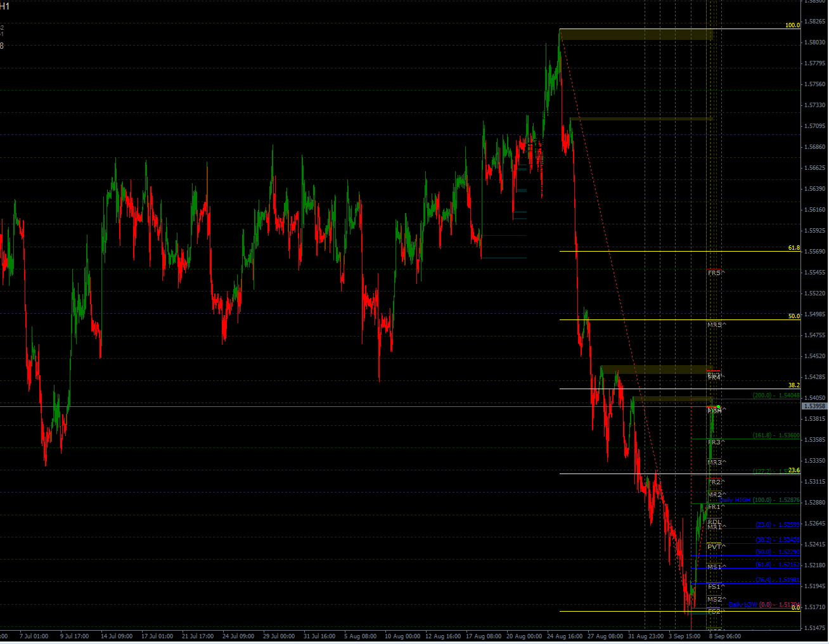Click the MR2 pivot label
829x644 pixels.
(717, 494)
